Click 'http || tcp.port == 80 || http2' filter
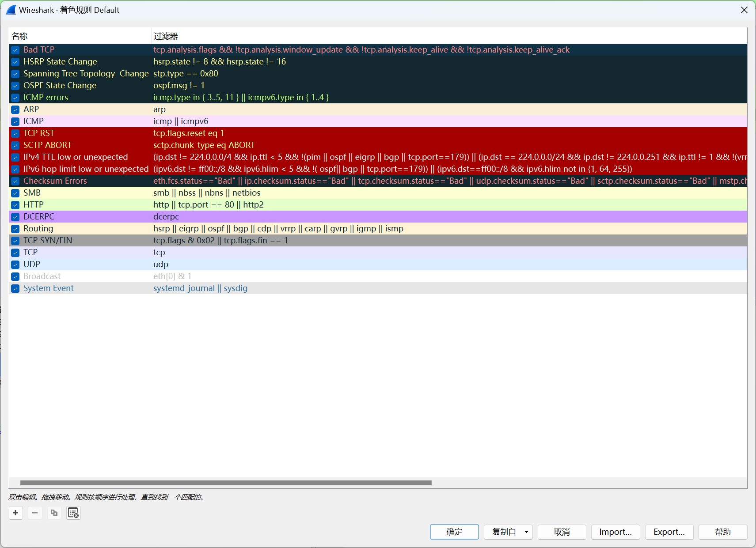 point(209,204)
